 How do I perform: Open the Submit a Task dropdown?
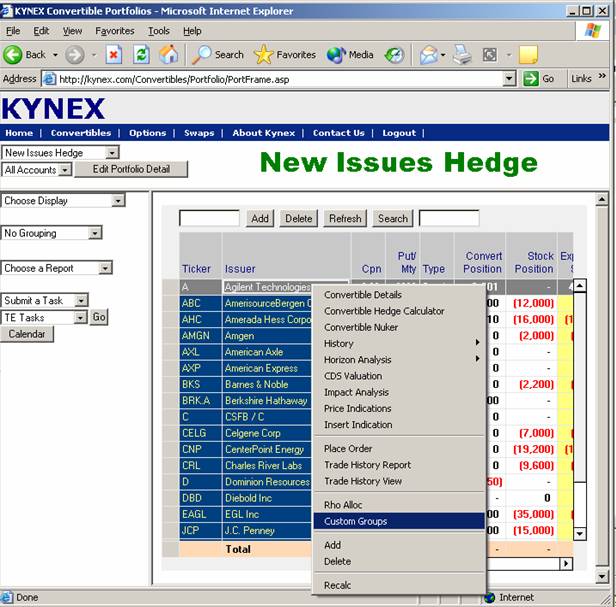coord(81,301)
